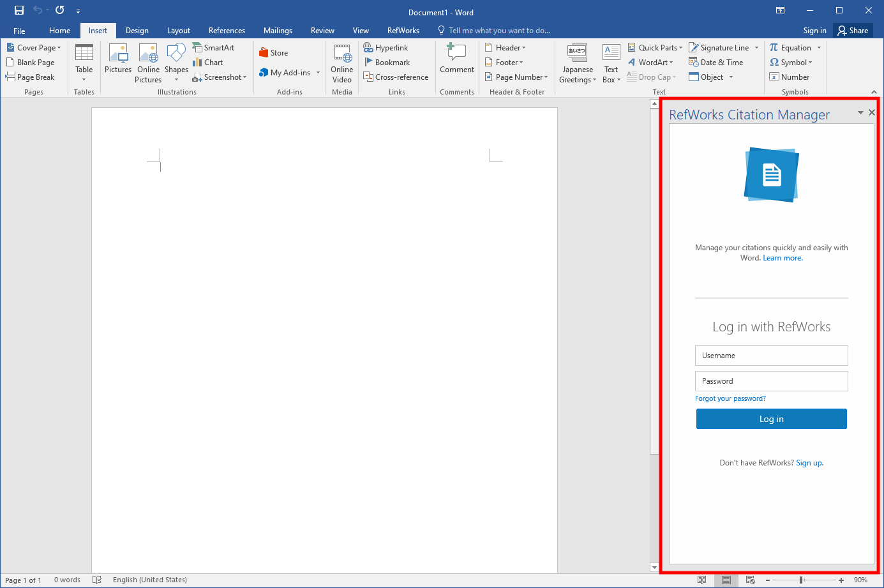Click the Tell me what you want to do box
Viewport: 884px width, 588px height.
tap(494, 31)
